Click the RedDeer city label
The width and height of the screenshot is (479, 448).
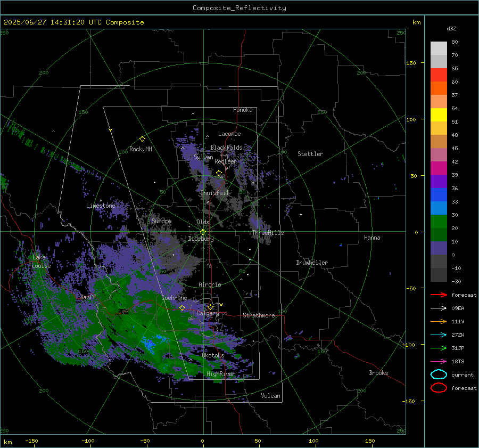[226, 161]
